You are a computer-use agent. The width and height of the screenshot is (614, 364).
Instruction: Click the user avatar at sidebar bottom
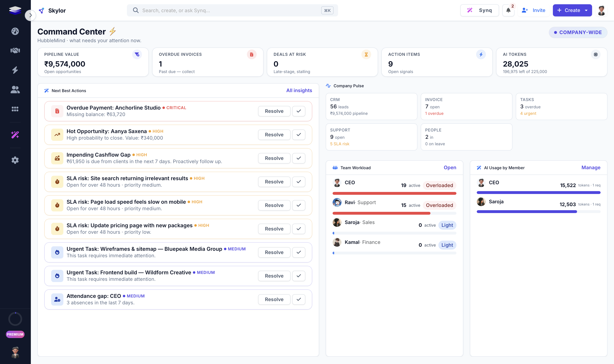click(x=15, y=352)
